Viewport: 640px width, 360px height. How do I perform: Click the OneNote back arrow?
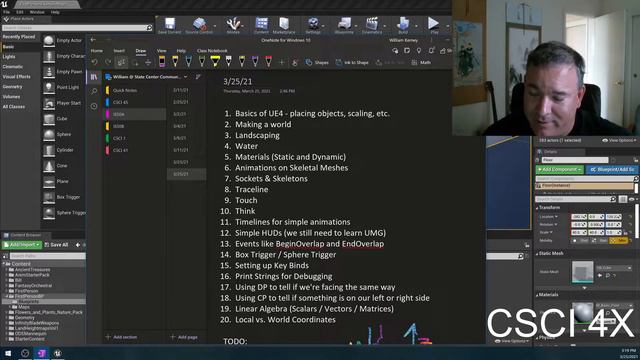click(x=93, y=40)
